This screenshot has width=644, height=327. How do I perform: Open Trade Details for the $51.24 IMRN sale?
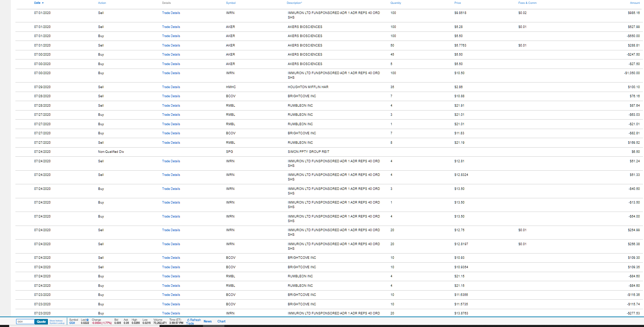coord(171,161)
